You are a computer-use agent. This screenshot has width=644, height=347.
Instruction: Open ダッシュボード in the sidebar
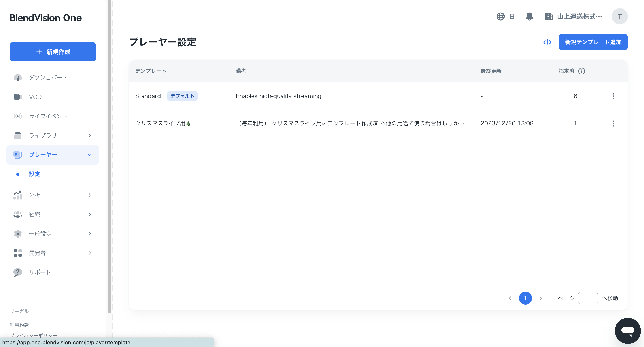tap(48, 78)
